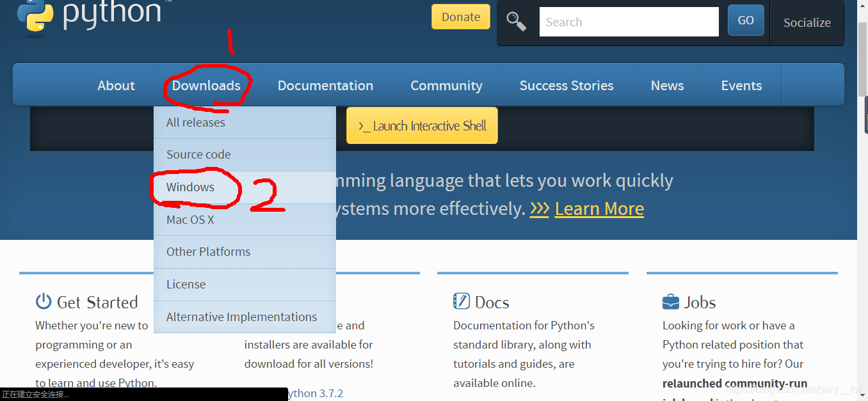868x401 pixels.
Task: Click the Get Started power icon
Action: pyautogui.click(x=43, y=302)
